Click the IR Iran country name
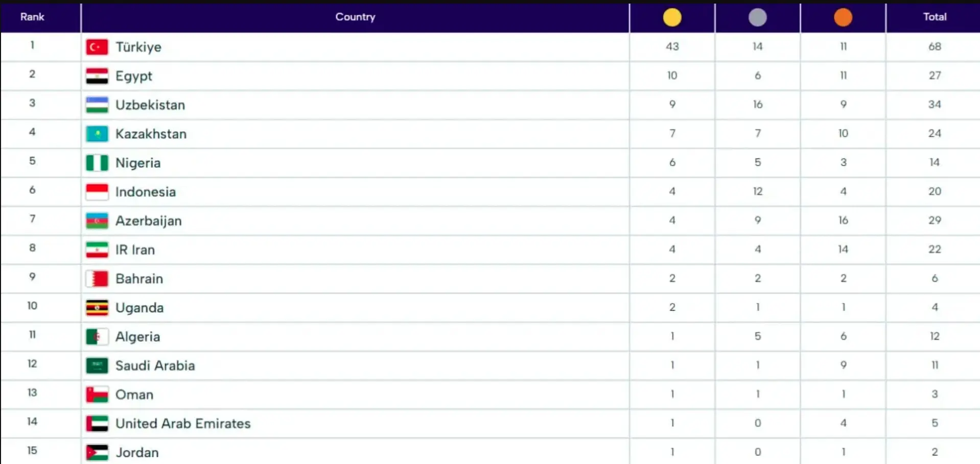The height and width of the screenshot is (464, 980). click(x=135, y=250)
